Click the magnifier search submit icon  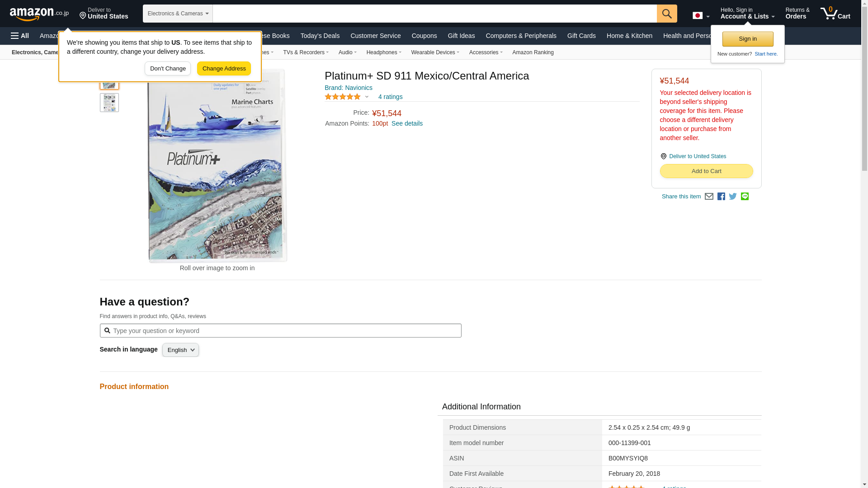666,14
